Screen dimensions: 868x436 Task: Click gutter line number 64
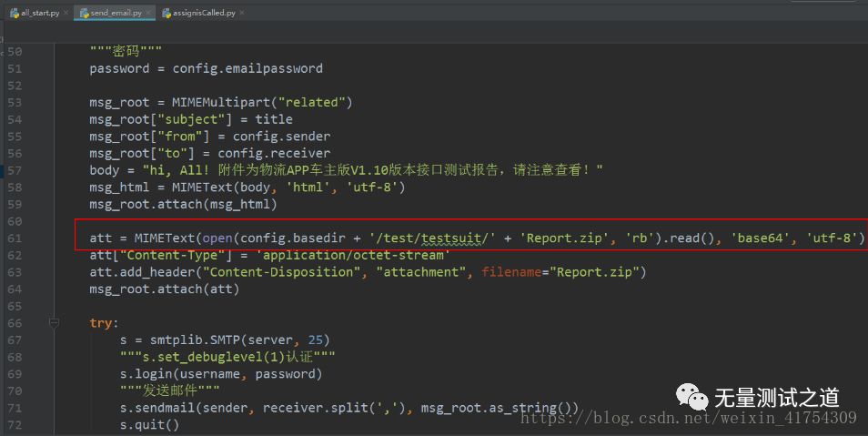pos(15,289)
